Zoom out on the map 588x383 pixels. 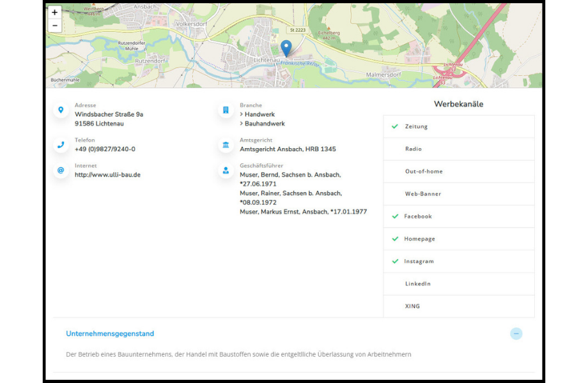click(55, 26)
